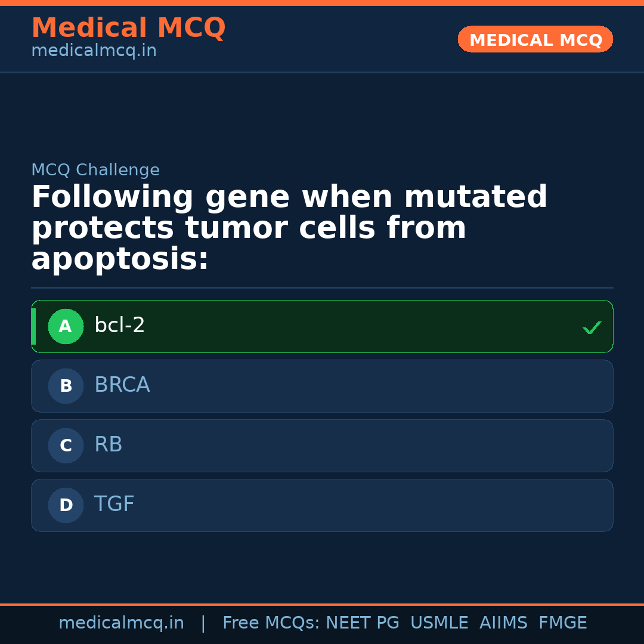644x644 pixels.
Task: Click the Medical MCQ header title
Action: click(128, 28)
